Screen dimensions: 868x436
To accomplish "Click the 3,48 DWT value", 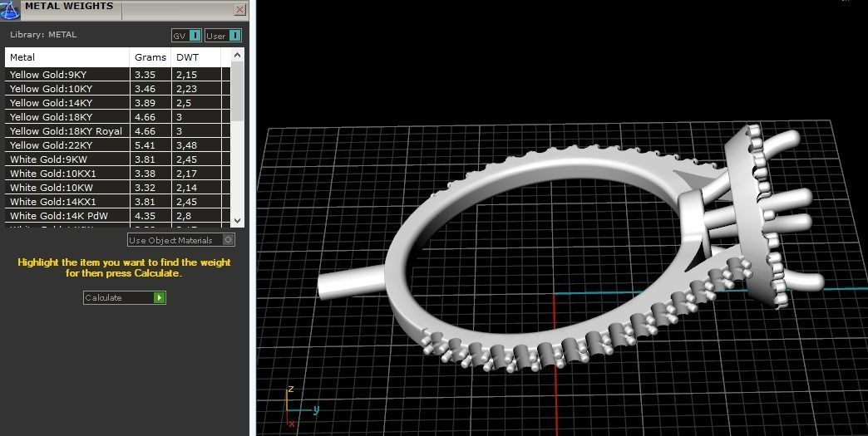I will [186, 145].
